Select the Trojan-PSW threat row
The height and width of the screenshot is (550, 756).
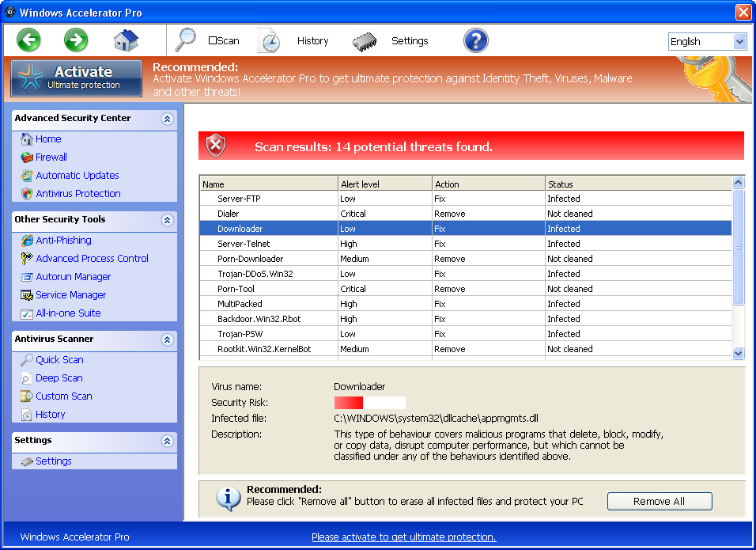pos(466,333)
